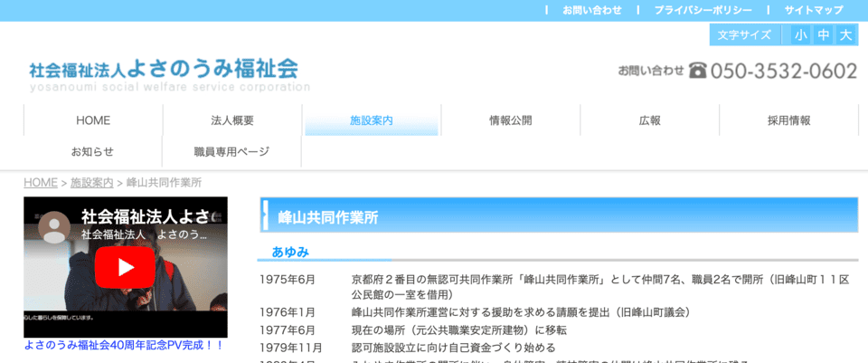The image size is (868, 363).
Task: Open the サイトマップ link
Action: (x=814, y=10)
